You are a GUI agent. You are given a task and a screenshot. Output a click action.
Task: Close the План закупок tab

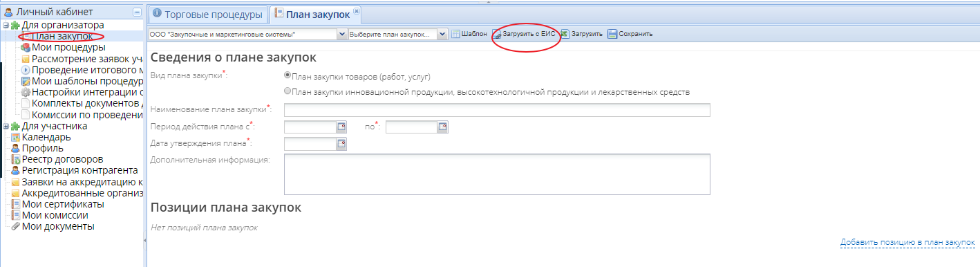click(356, 11)
